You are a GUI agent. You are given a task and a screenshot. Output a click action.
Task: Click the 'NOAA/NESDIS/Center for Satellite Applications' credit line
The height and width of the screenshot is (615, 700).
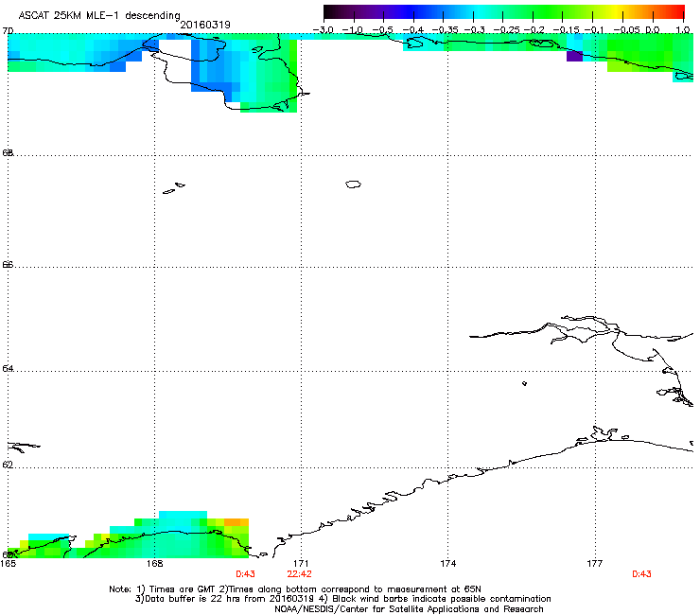[409, 609]
